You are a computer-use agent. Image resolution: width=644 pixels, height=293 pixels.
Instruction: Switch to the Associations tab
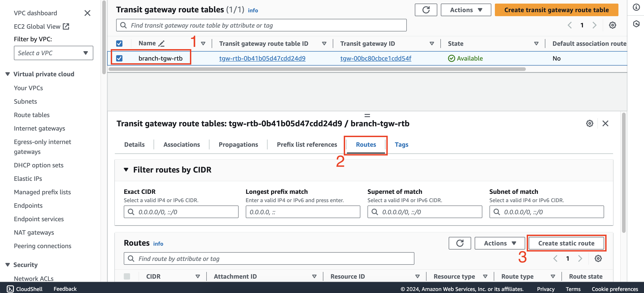pyautogui.click(x=182, y=144)
